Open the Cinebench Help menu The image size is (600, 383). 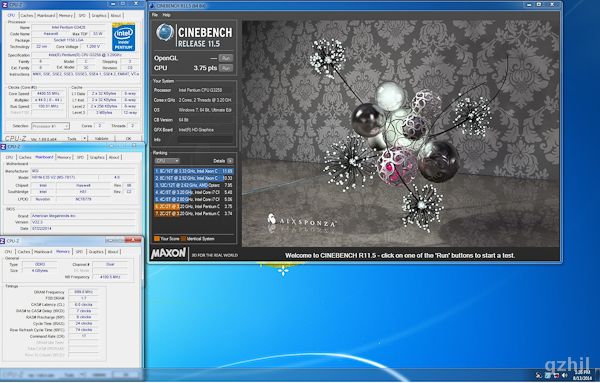[x=166, y=15]
